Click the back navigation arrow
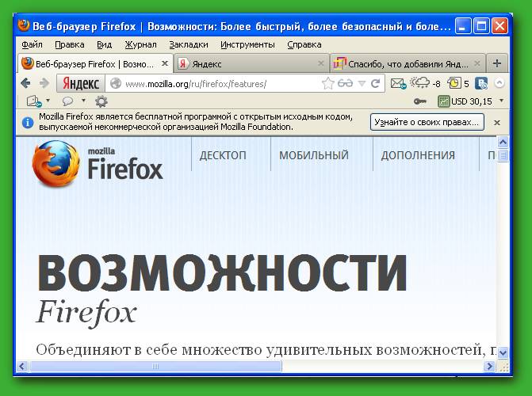 click(26, 83)
